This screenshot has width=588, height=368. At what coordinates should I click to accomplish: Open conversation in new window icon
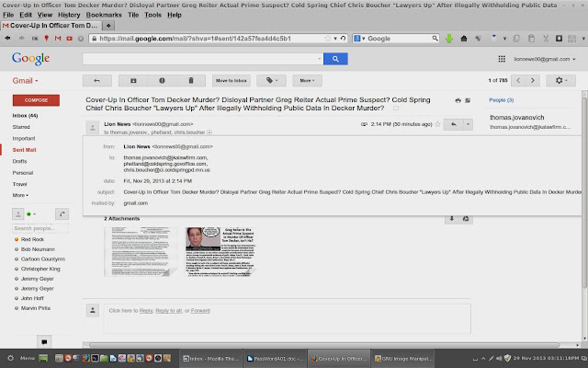(x=468, y=100)
